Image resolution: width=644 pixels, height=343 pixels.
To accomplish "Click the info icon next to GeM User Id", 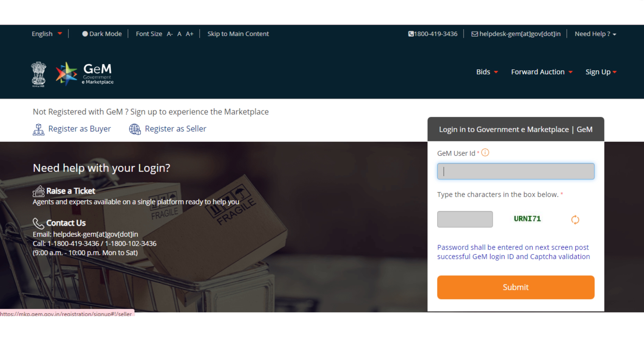I will (x=486, y=153).
